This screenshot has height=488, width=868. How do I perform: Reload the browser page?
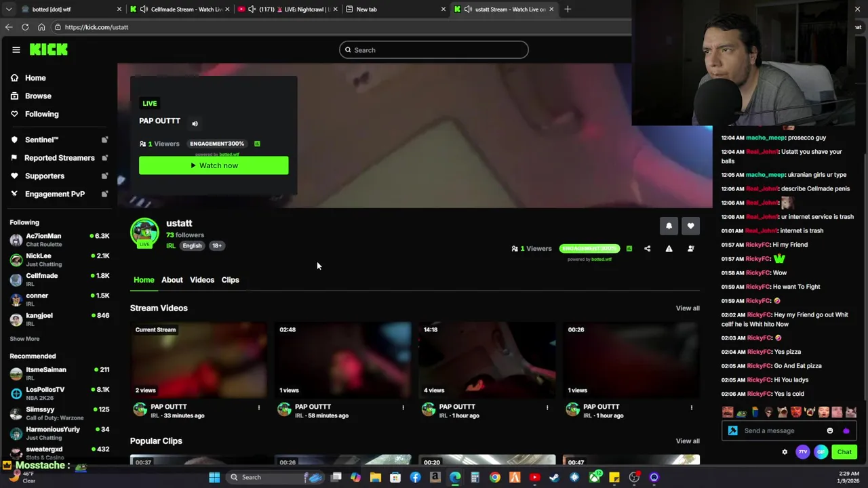(25, 27)
